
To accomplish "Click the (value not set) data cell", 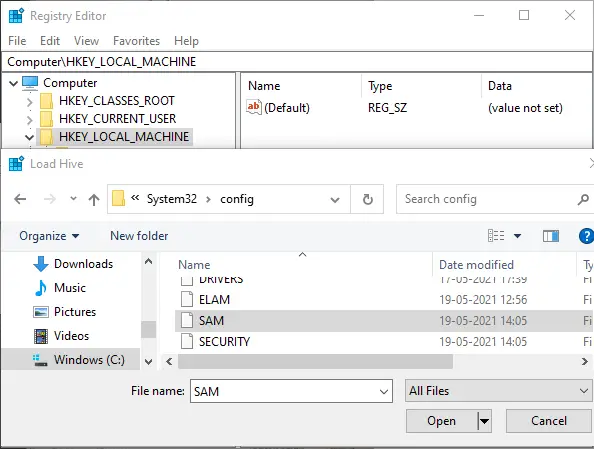I will tap(525, 108).
